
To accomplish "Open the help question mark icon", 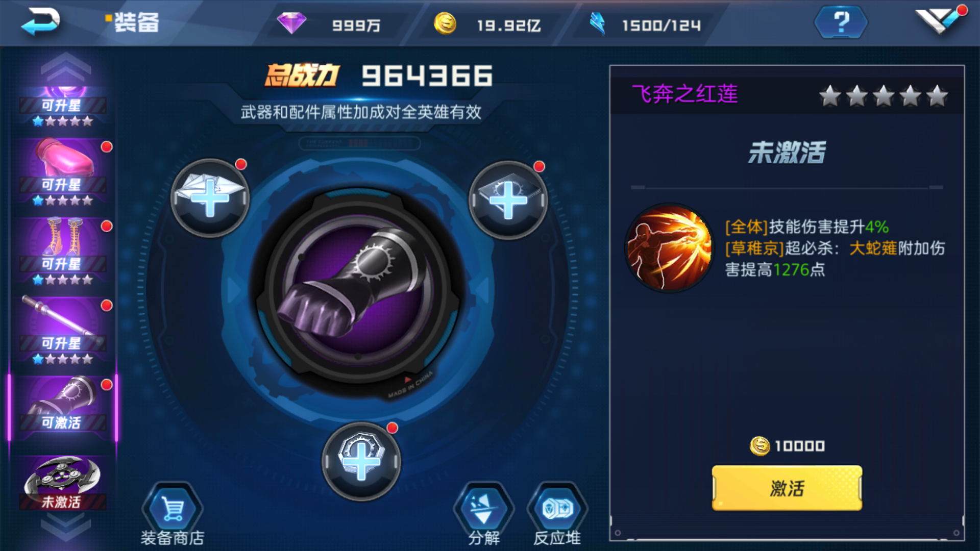I will click(841, 22).
